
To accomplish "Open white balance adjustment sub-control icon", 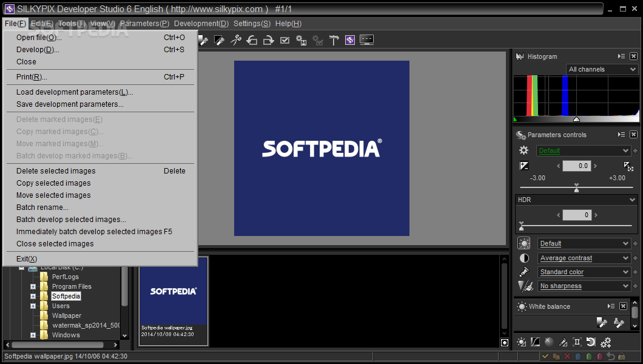I will [522, 342].
